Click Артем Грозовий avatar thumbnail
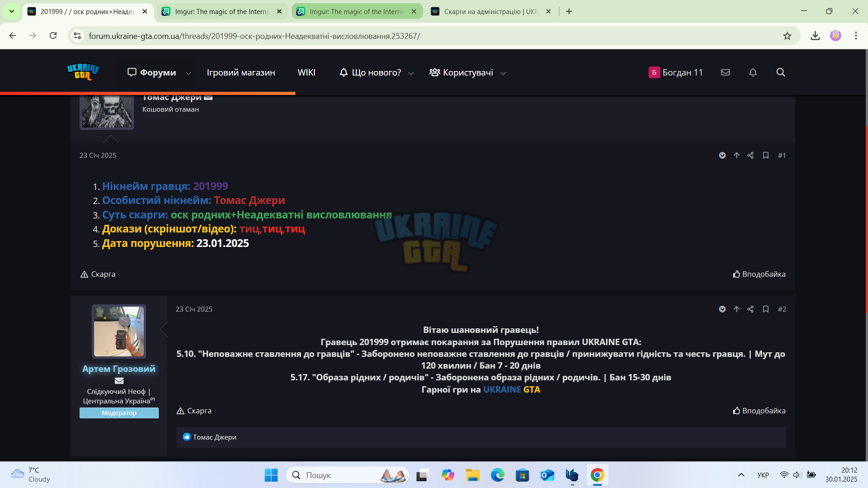This screenshot has width=868, height=488. pos(119,332)
